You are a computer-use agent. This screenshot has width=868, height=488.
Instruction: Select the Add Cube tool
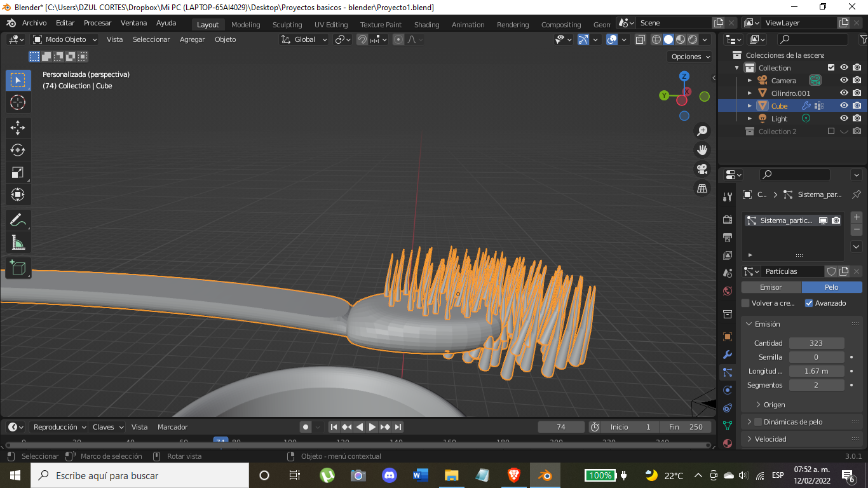click(x=18, y=268)
